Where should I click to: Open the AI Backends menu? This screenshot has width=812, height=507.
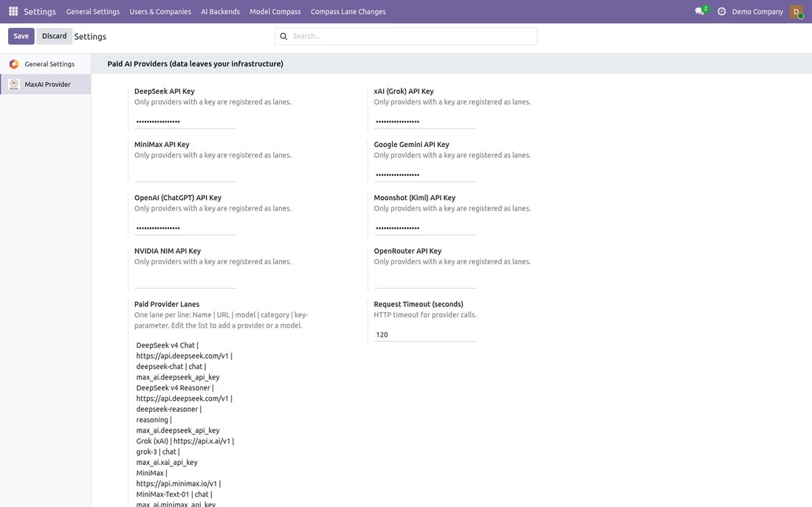[x=220, y=11]
